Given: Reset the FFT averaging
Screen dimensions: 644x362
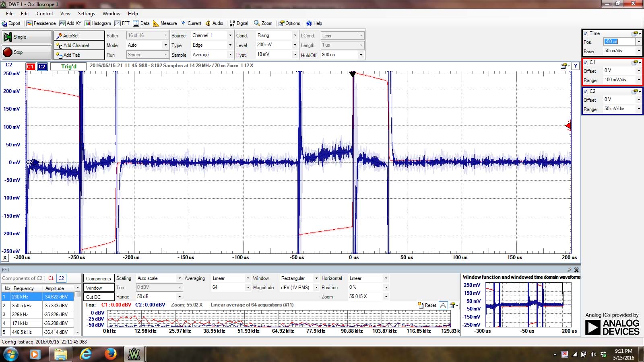Looking at the screenshot, I should 427,305.
